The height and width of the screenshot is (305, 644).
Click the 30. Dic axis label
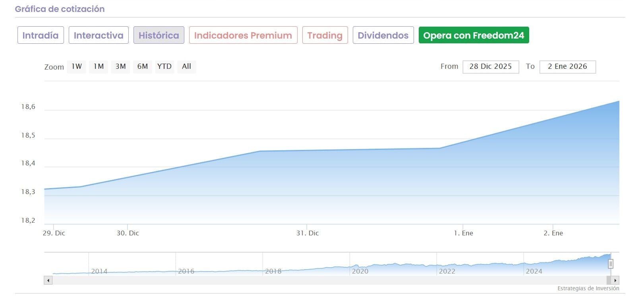(x=128, y=233)
